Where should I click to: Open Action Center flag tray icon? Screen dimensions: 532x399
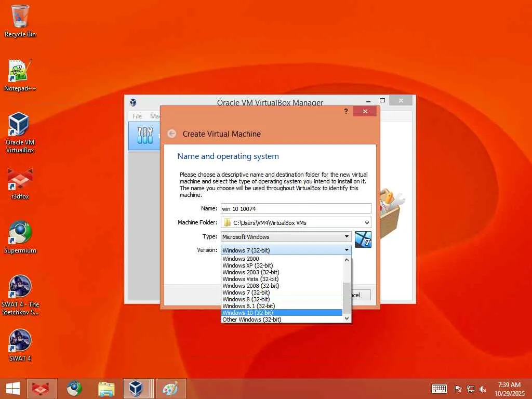click(x=458, y=389)
